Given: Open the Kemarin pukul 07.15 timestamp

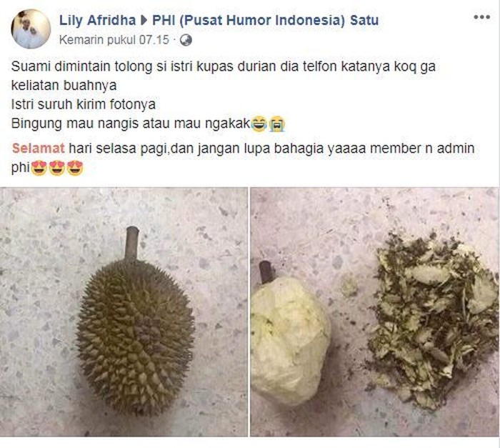Looking at the screenshot, I should point(114,40).
